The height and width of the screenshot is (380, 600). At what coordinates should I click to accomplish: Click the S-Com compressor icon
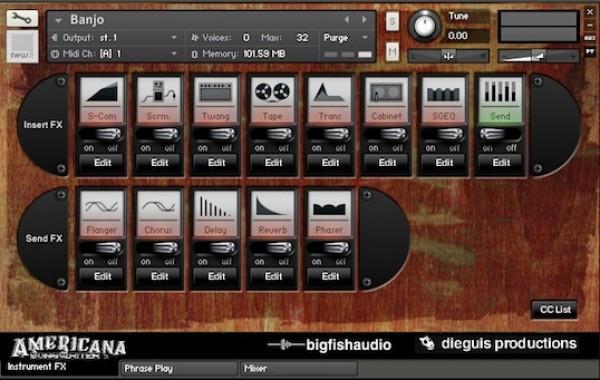coord(102,92)
